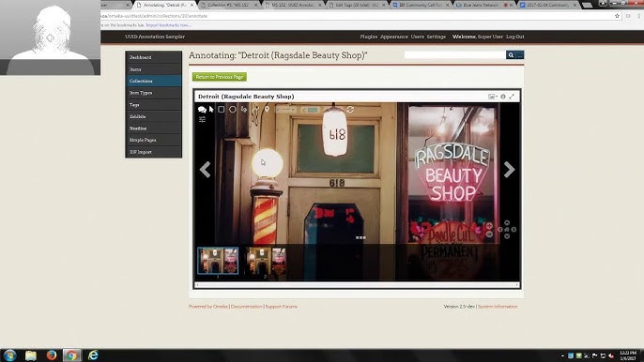Click the browser address bar

coord(358,16)
